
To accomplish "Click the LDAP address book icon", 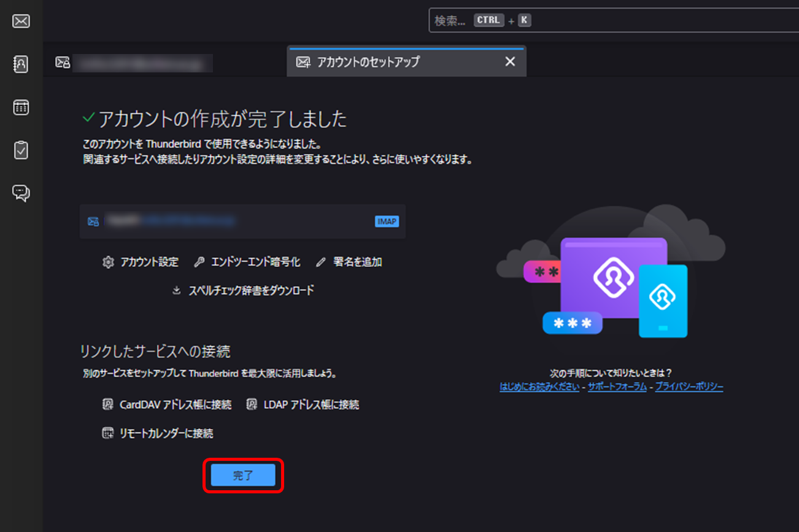I will click(x=251, y=404).
